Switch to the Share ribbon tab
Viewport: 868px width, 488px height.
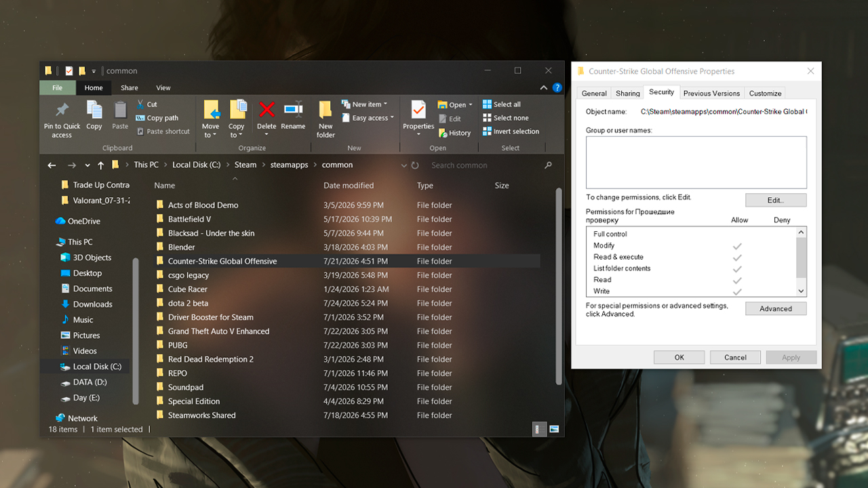click(x=130, y=87)
